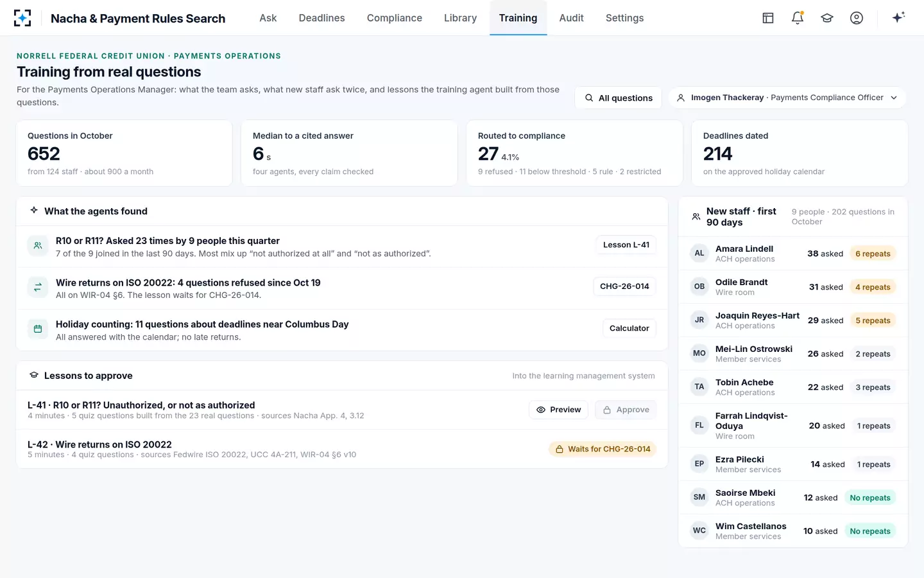Click the calendar icon beside Holiday counting
The height and width of the screenshot is (578, 924).
(38, 329)
